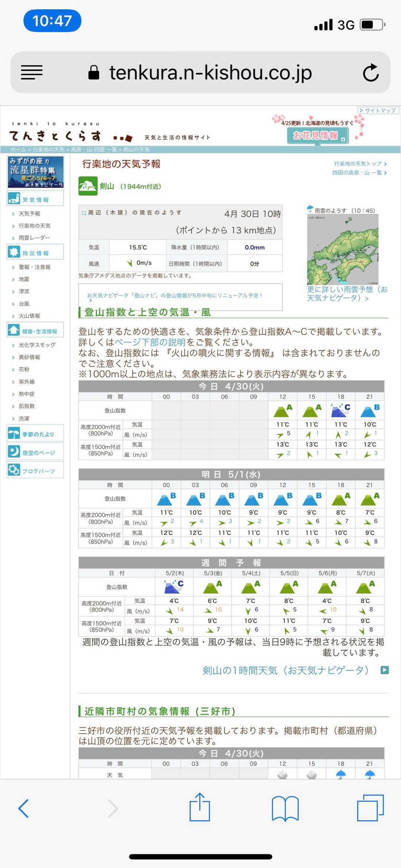Expand the 花粉 sidebar item
Viewport: 401px width, 868px height.
(x=24, y=369)
